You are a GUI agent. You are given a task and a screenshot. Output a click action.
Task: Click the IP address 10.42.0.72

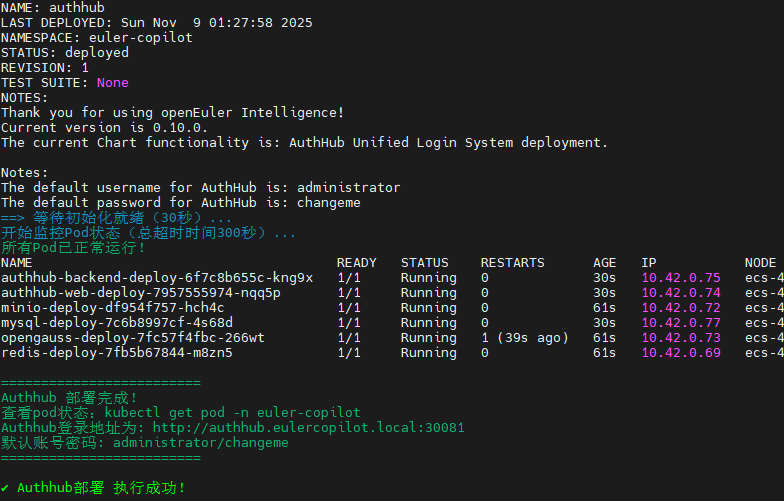[x=681, y=308]
